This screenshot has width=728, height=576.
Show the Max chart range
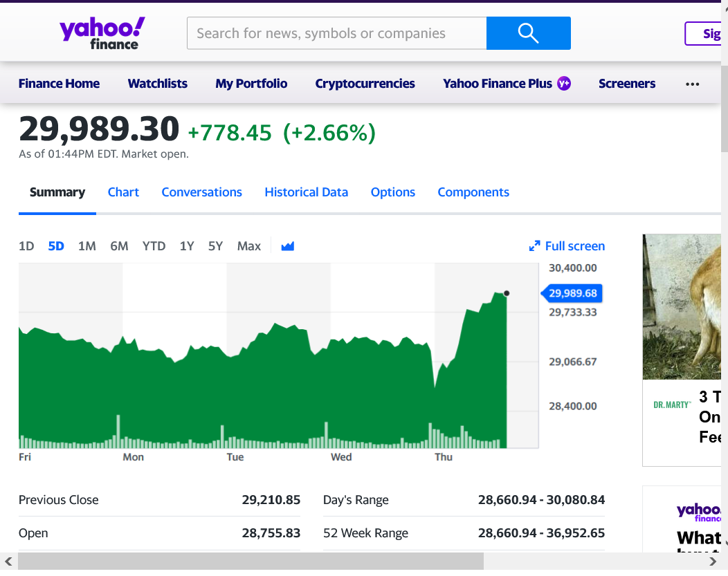249,245
